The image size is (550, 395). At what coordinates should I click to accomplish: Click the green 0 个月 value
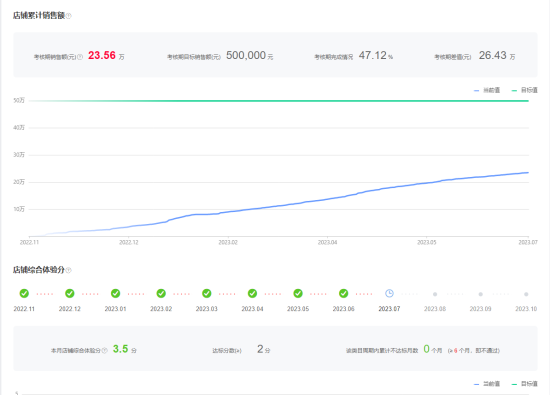432,349
